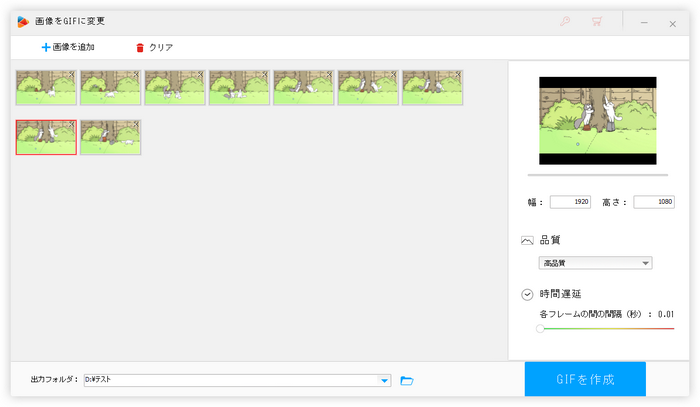Click the 高さ height input field
700x407 pixels.
pos(654,202)
